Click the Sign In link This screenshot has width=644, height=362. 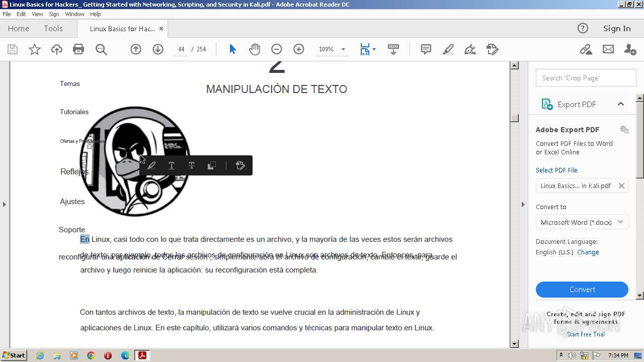coord(617,28)
